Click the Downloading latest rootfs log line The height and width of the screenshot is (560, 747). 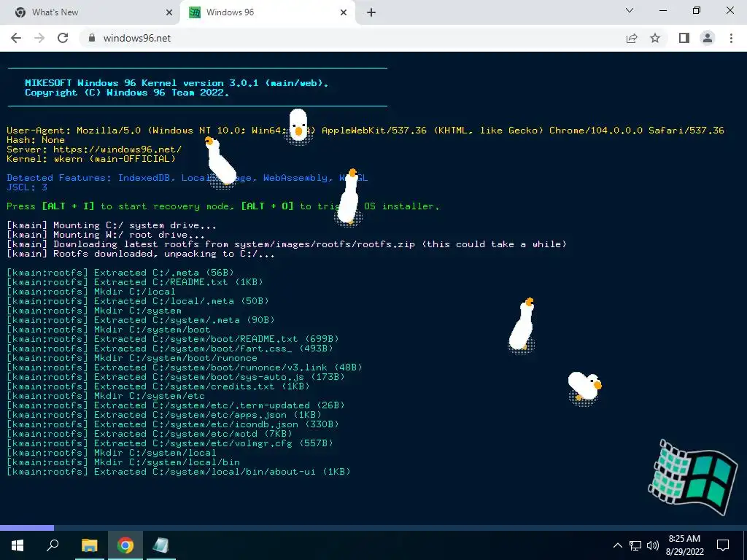click(x=286, y=244)
